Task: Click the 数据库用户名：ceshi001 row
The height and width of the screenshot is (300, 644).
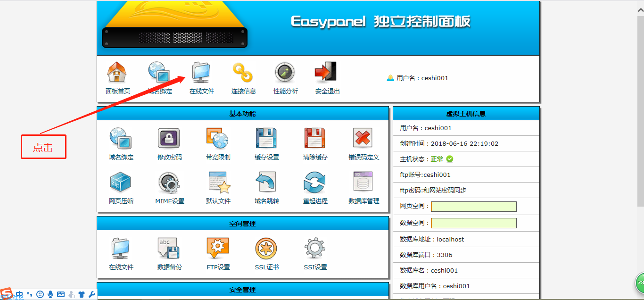Action: pos(466,286)
